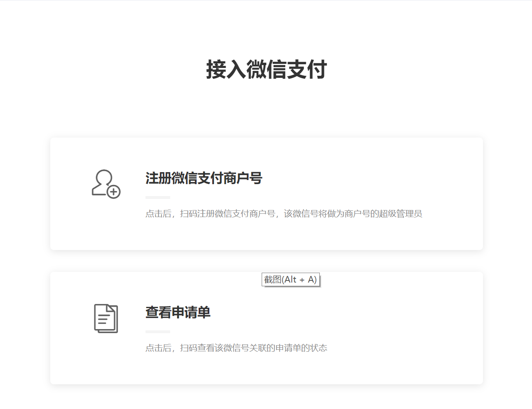Select the description 点击后，扫码查看该微信号关联的申请单的状态
The width and height of the screenshot is (532, 409).
(237, 348)
